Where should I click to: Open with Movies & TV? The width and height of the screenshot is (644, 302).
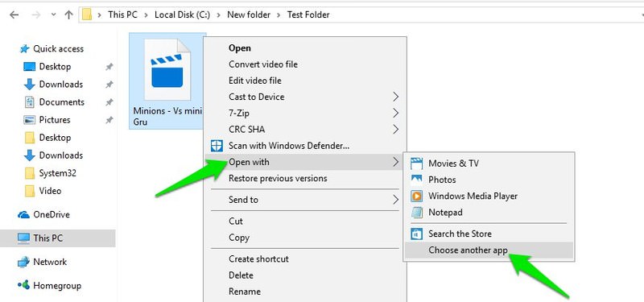pyautogui.click(x=489, y=163)
